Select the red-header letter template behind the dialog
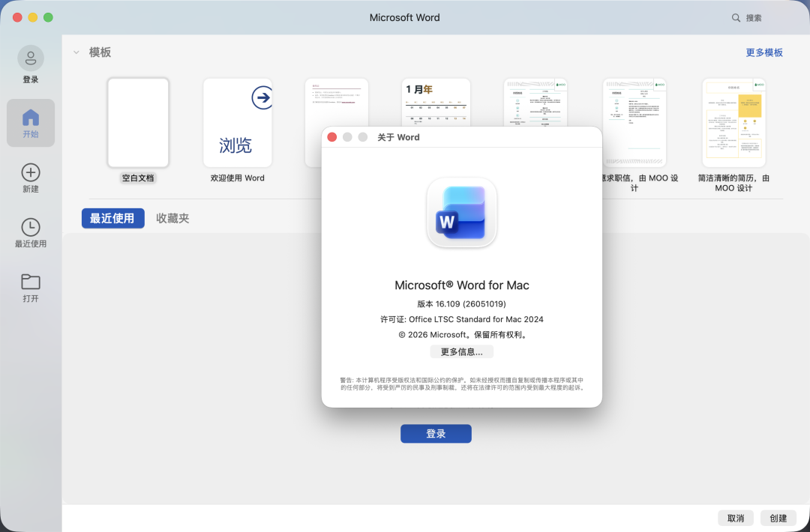This screenshot has height=532, width=810. pyautogui.click(x=336, y=102)
